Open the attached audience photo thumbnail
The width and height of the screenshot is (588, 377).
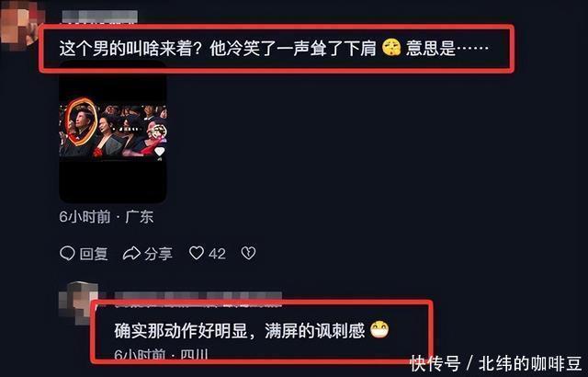click(x=113, y=132)
